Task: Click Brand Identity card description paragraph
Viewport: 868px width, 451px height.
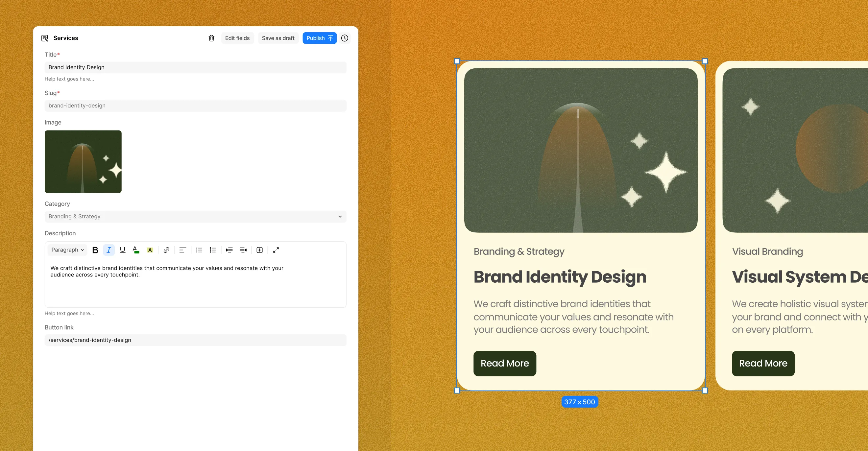Action: (x=573, y=317)
